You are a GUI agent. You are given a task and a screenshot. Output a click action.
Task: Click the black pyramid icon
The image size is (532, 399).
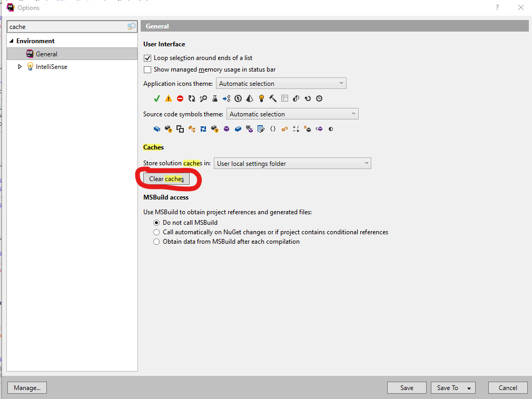coord(250,98)
